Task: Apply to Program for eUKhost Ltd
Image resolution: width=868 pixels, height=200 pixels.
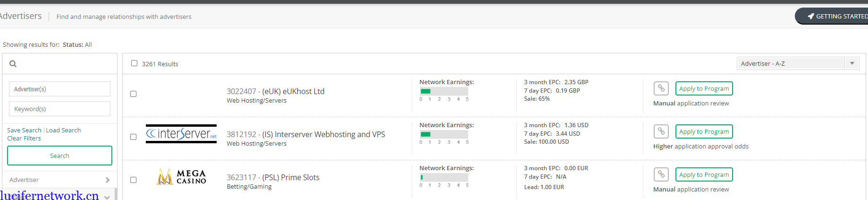Action: 704,88
